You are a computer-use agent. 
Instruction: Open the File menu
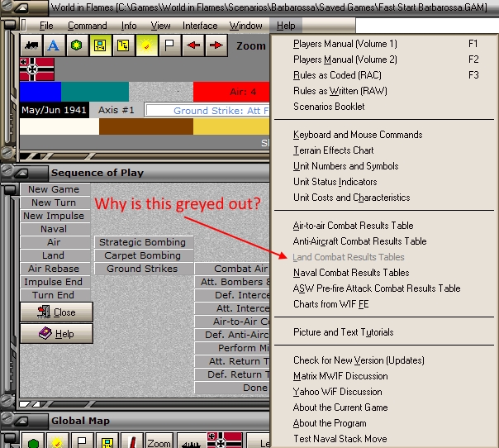coord(46,26)
